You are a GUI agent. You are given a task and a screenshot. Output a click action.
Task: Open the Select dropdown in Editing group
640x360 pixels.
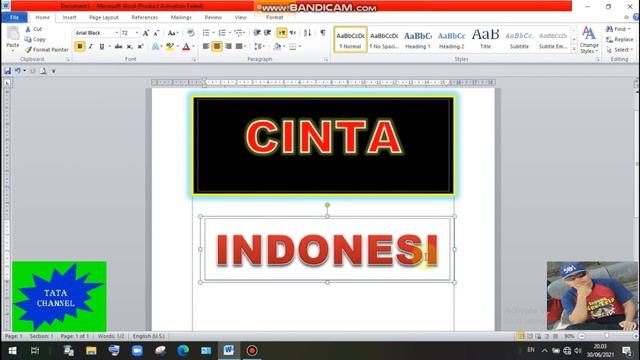(x=620, y=50)
